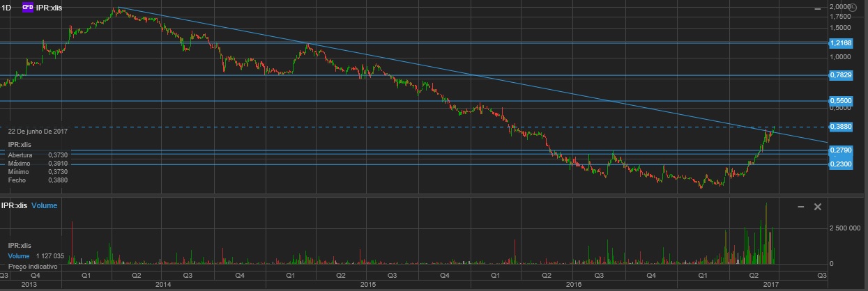Click the blue Volume indicator label

45,206
